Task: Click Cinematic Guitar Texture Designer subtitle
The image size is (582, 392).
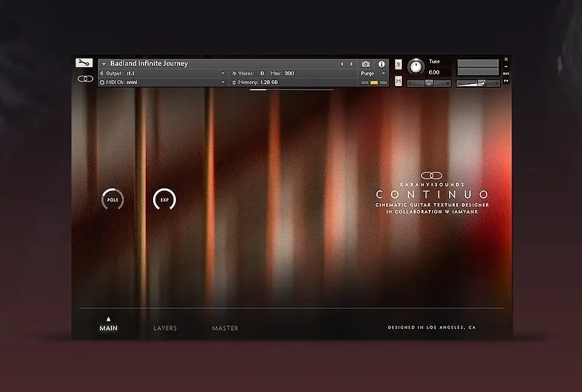Action: (432, 205)
